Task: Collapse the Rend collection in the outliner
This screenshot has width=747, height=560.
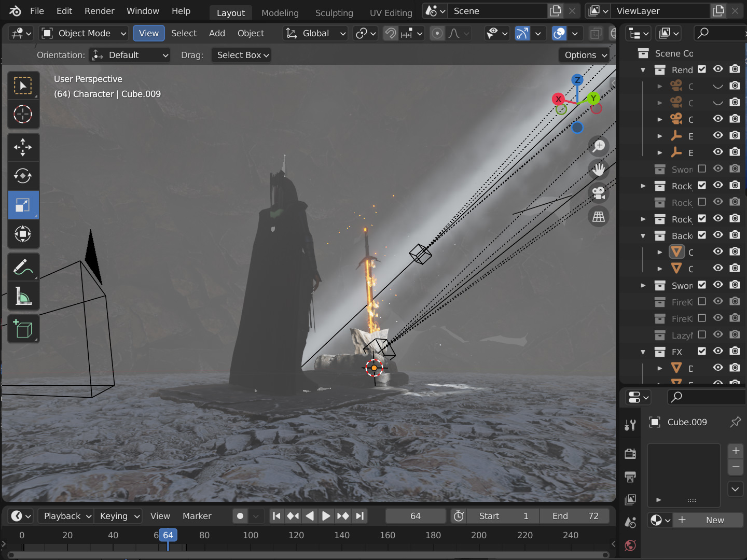Action: [643, 69]
